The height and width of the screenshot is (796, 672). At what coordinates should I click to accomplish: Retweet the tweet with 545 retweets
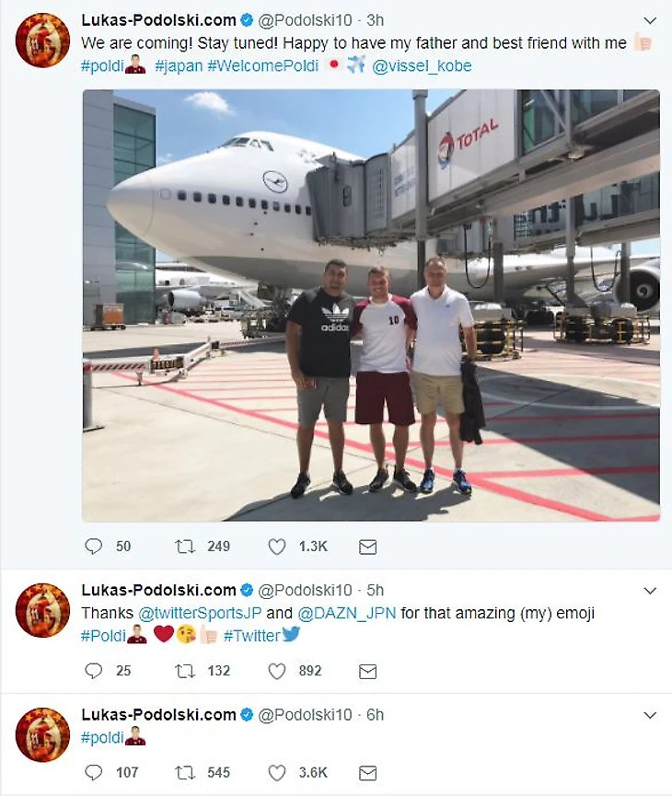click(186, 772)
